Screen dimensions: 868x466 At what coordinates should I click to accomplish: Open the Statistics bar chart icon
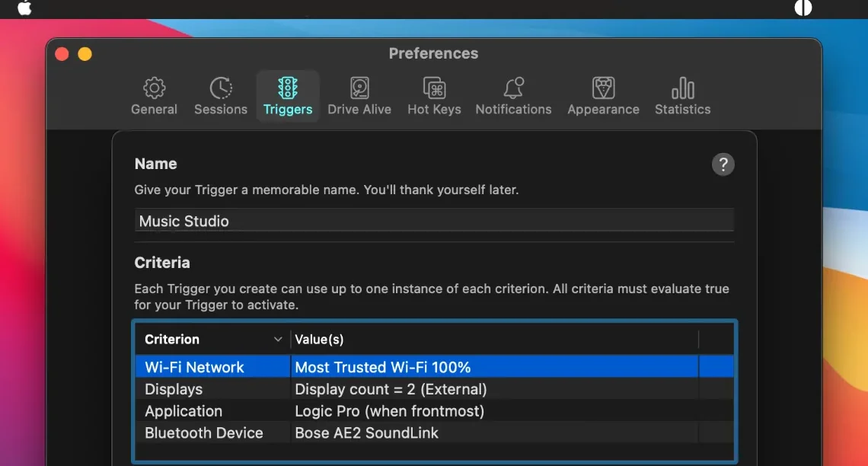point(682,88)
